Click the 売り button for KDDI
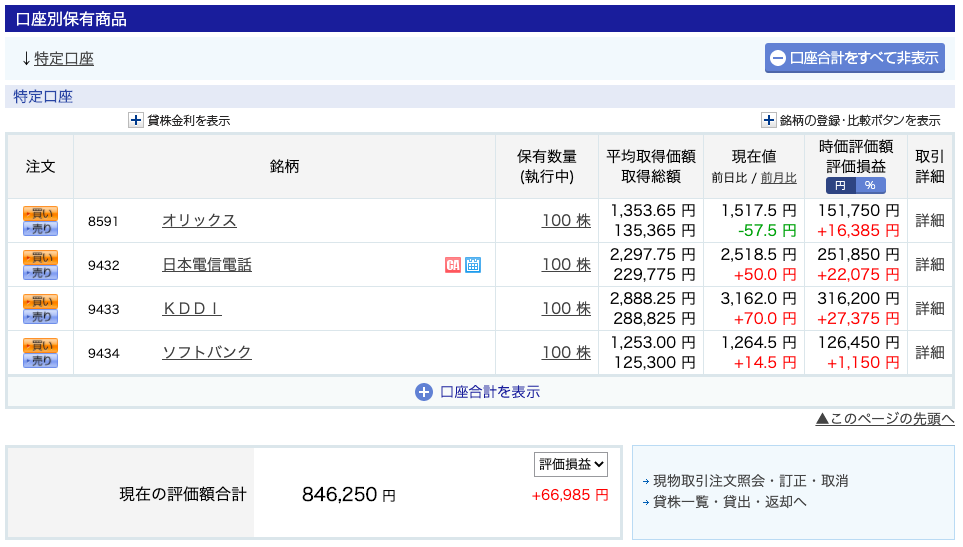The height and width of the screenshot is (547, 963). point(41,317)
